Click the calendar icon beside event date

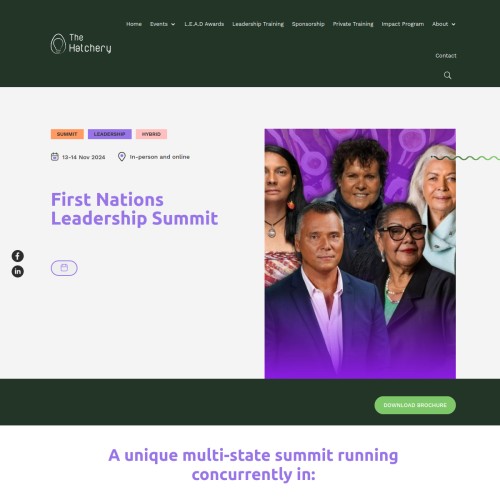click(55, 157)
